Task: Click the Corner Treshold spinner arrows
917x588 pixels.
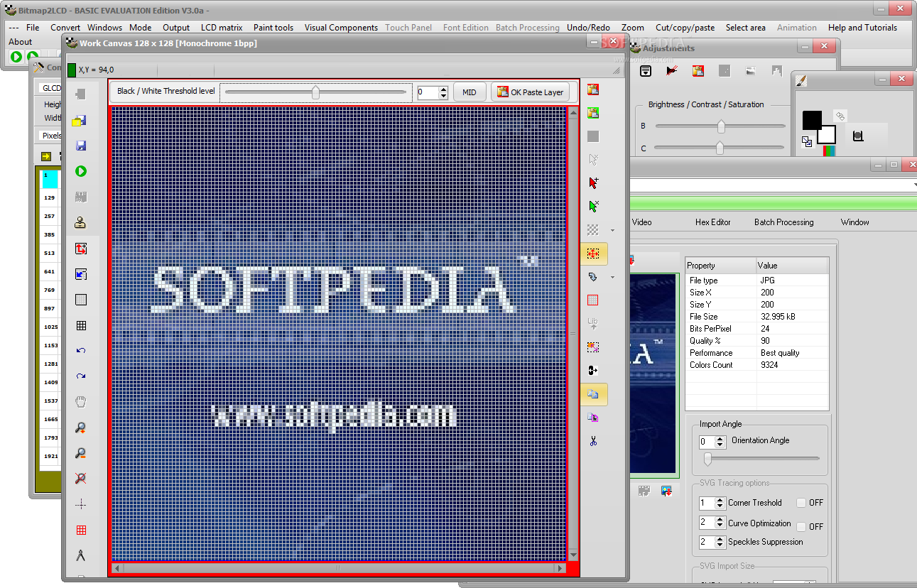Action: (720, 503)
